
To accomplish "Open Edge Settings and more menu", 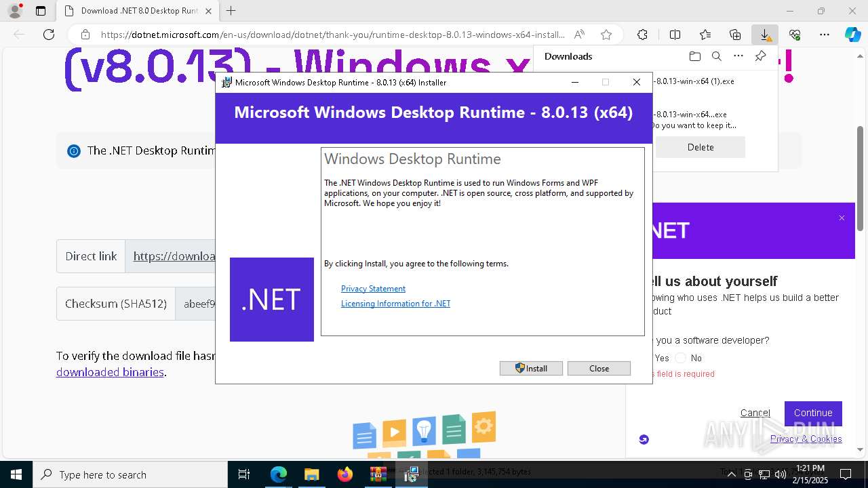I will [825, 35].
